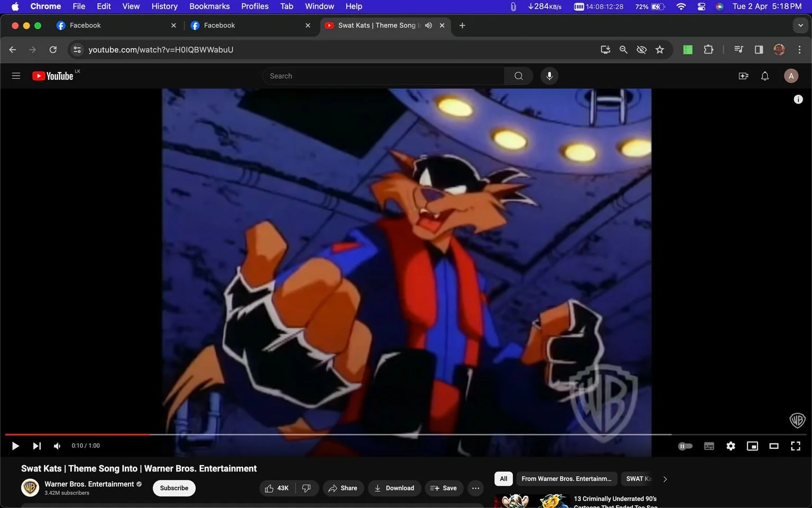The width and height of the screenshot is (812, 508).
Task: Open more actions ellipsis menu
Action: 475,488
